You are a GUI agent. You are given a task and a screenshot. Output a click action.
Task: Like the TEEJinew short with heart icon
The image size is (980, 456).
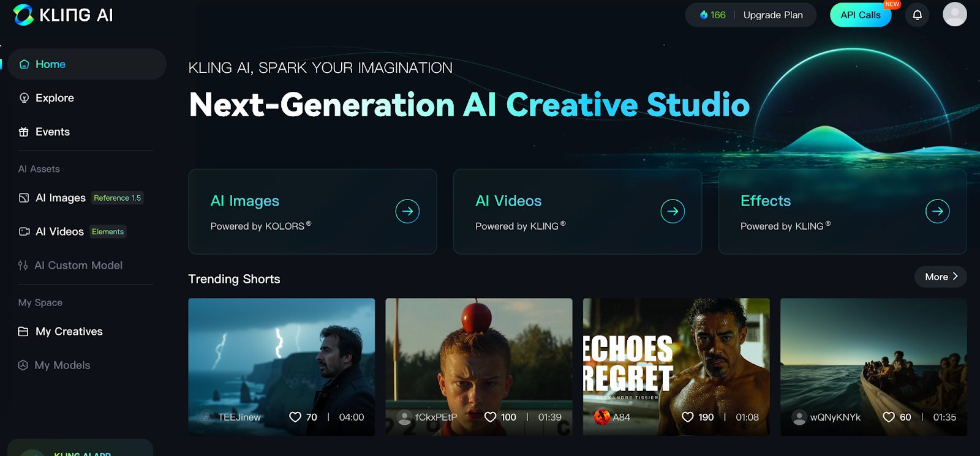[295, 417]
